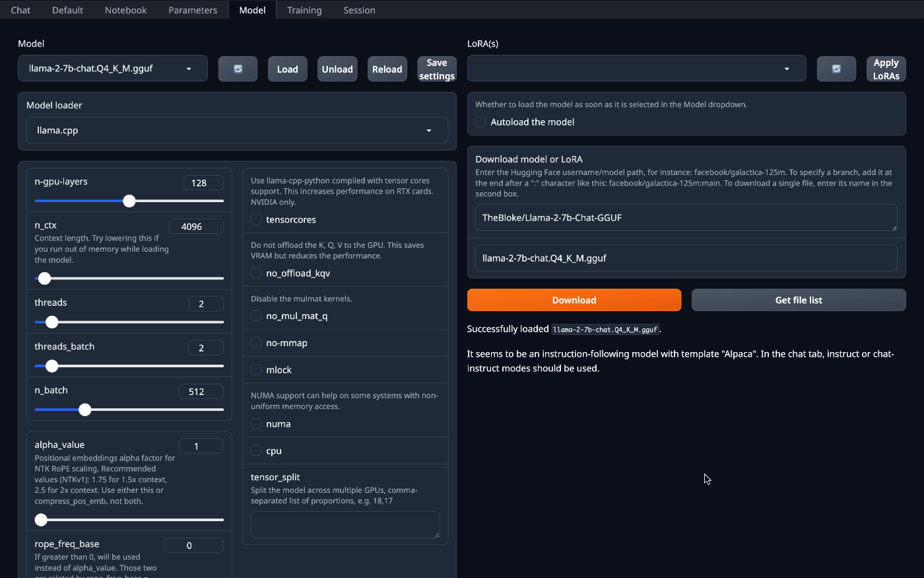Expand the Model loader dropdown

[237, 130]
